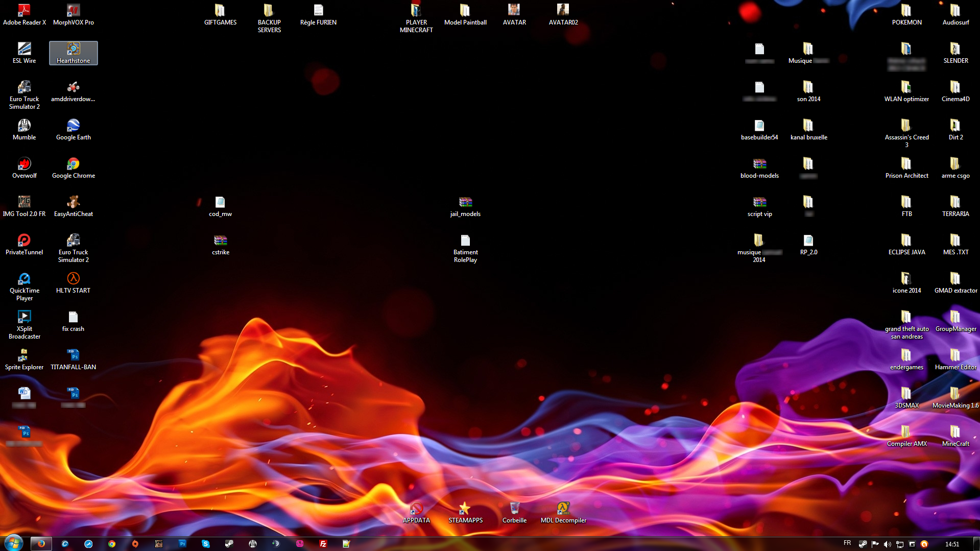The width and height of the screenshot is (980, 551).
Task: Click Firefox in the taskbar
Action: click(x=41, y=544)
